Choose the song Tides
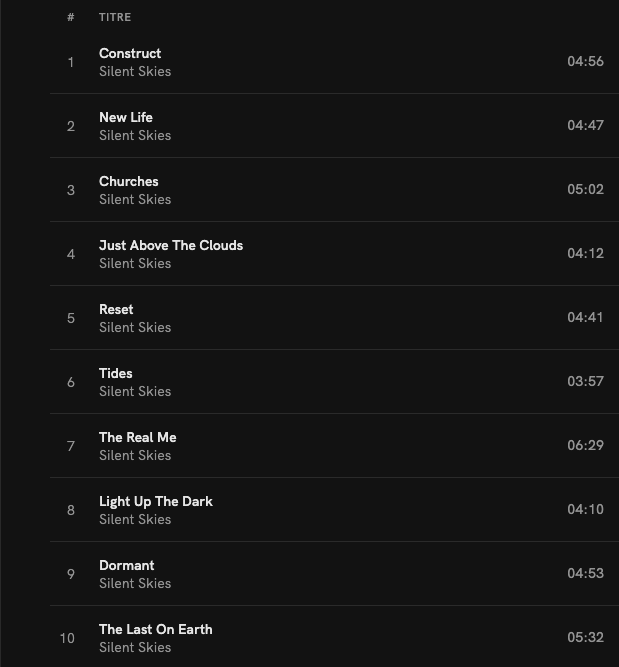619x667 pixels. coord(116,373)
